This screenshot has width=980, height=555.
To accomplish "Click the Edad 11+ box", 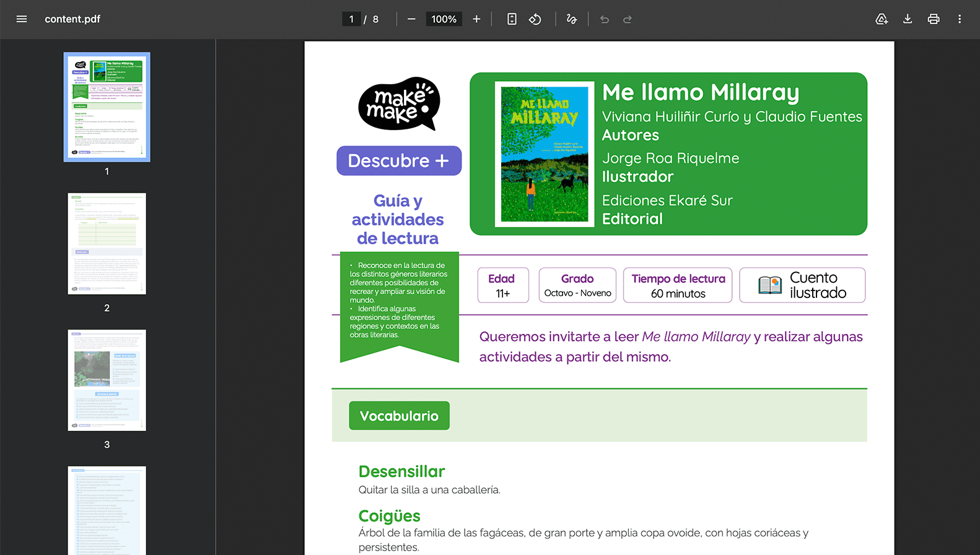I will pos(503,286).
